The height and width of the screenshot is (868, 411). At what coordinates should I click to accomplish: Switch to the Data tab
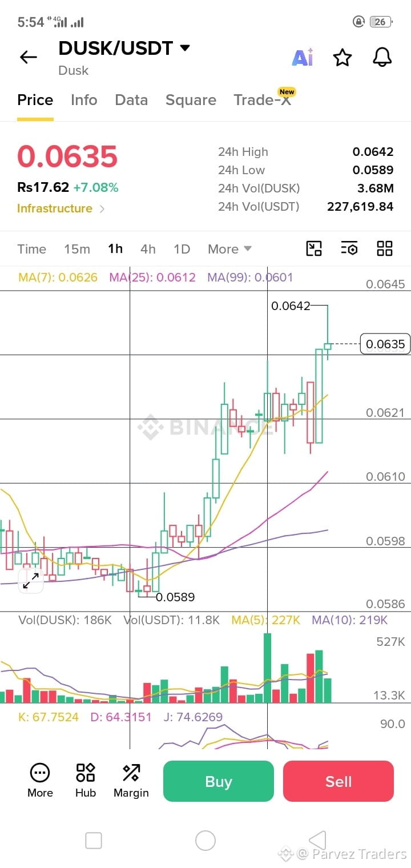coord(131,100)
